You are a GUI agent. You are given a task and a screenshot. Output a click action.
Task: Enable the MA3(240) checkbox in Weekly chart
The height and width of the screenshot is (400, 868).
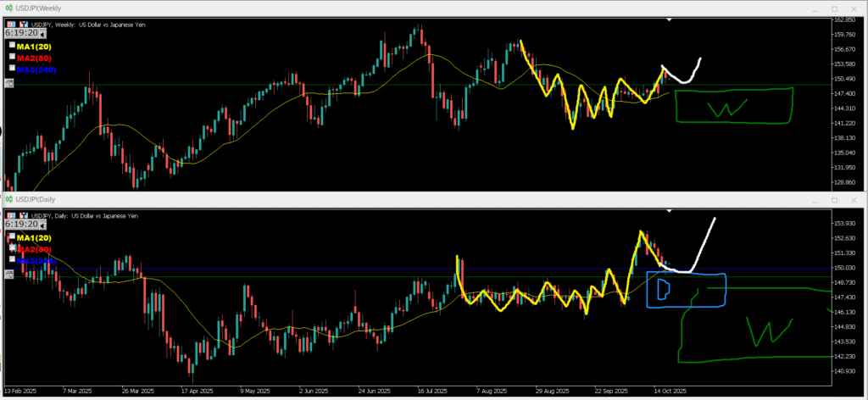pyautogui.click(x=12, y=68)
